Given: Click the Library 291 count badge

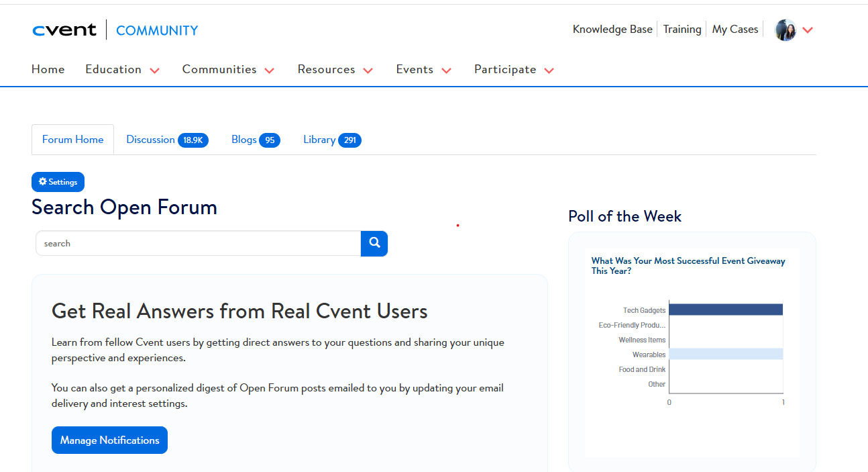Looking at the screenshot, I should click(349, 140).
